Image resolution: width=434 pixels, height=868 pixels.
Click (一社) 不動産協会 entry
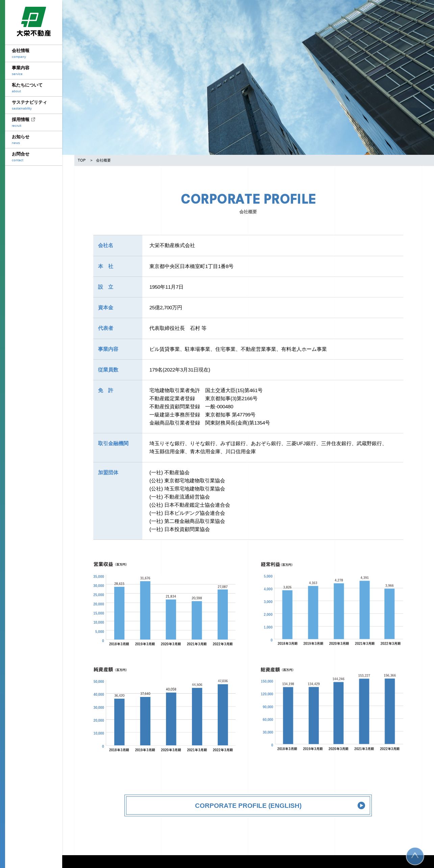(169, 473)
